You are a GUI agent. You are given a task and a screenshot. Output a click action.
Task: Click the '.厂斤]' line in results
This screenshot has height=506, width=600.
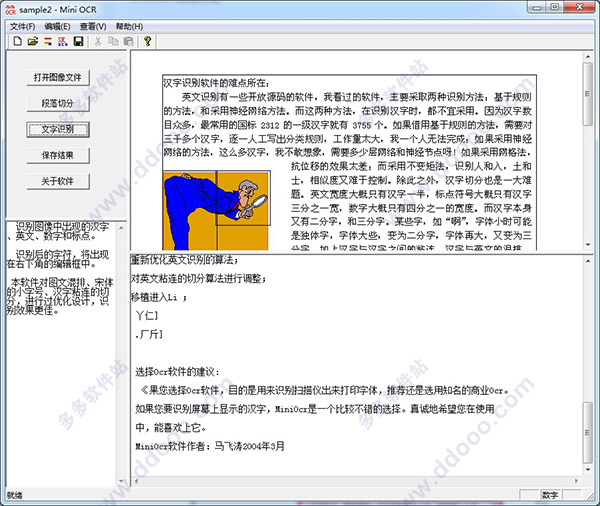(150, 335)
